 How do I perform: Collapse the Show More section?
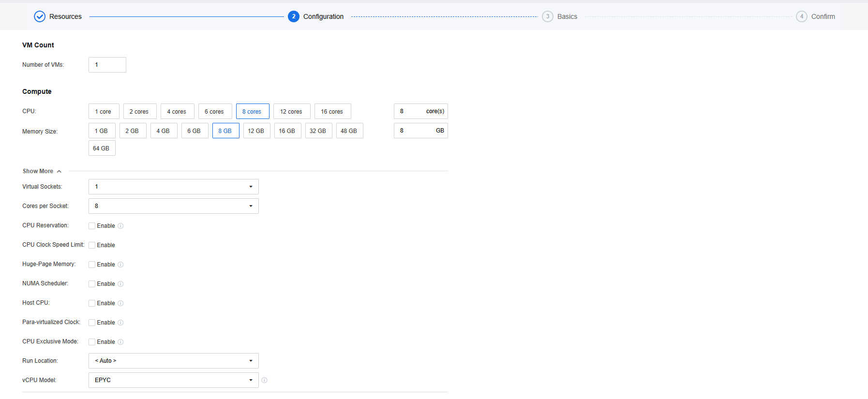pos(42,171)
